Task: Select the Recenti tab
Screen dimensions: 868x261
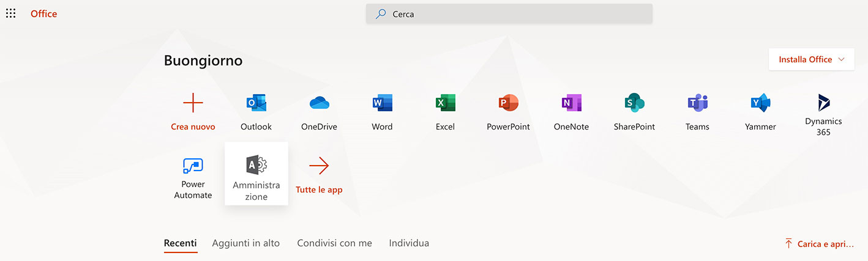Action: [x=181, y=243]
